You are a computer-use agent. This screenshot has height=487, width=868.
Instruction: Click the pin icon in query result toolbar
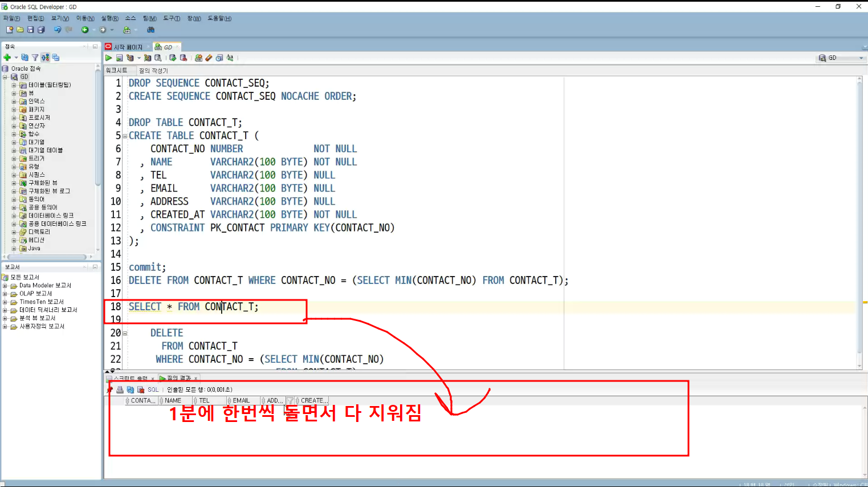tap(110, 390)
